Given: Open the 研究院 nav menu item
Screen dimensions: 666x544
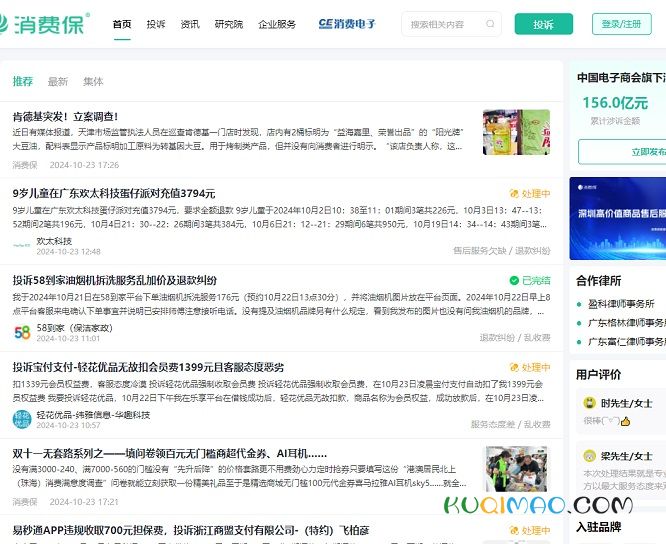Looking at the screenshot, I should (229, 24).
